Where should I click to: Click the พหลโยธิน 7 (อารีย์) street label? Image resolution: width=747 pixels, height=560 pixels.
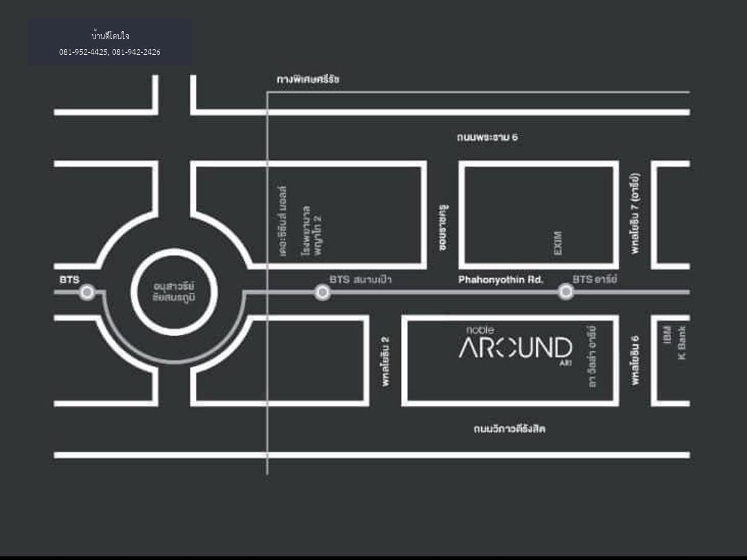[635, 213]
